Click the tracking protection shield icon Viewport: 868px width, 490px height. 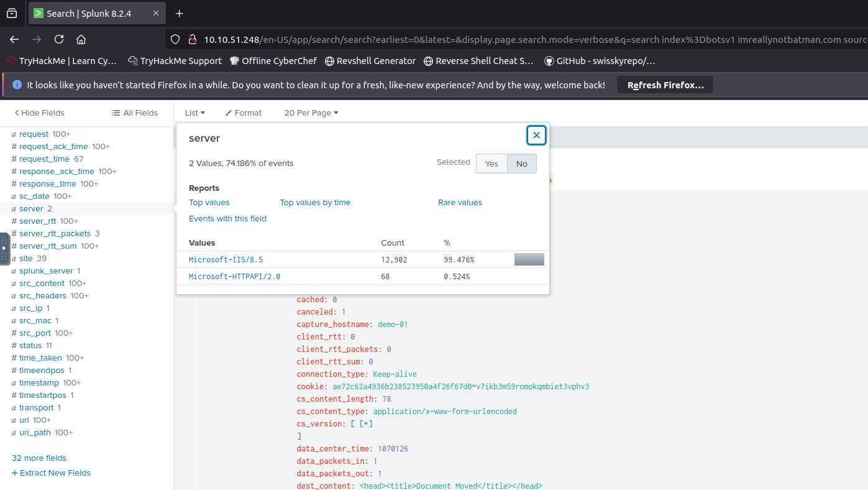click(x=175, y=39)
